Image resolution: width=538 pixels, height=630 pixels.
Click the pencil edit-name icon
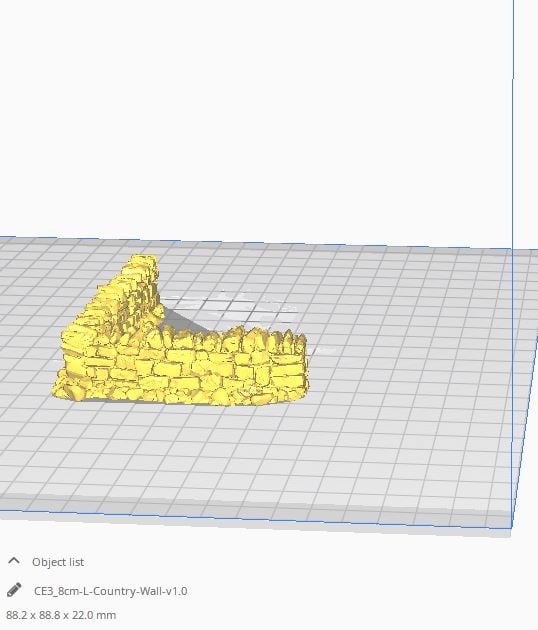(x=14, y=590)
